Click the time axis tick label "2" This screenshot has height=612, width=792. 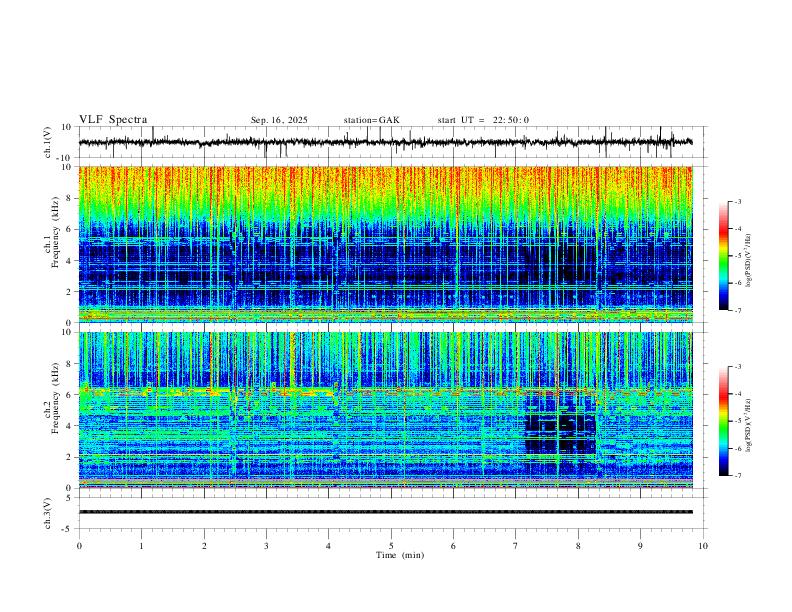coord(204,546)
